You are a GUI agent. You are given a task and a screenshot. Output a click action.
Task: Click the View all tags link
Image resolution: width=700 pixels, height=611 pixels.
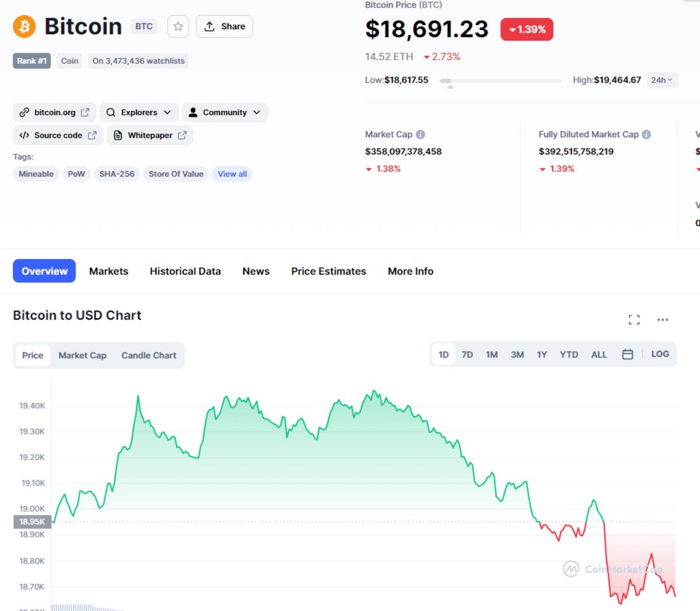232,174
